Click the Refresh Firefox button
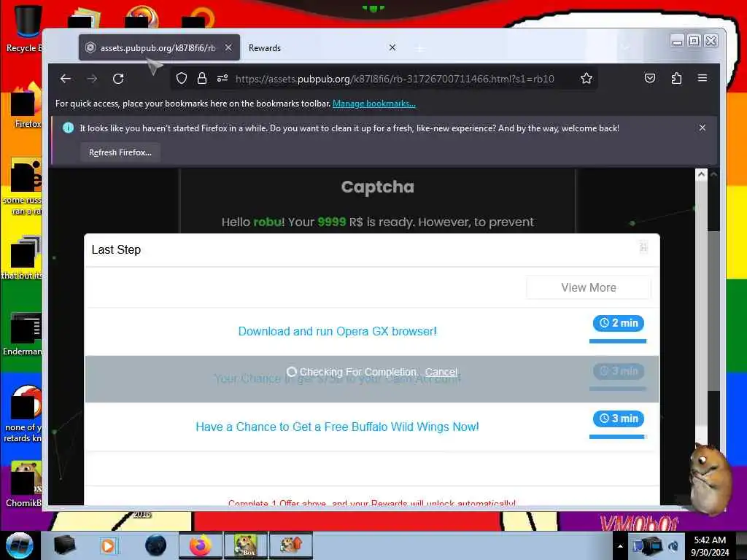 pyautogui.click(x=120, y=152)
